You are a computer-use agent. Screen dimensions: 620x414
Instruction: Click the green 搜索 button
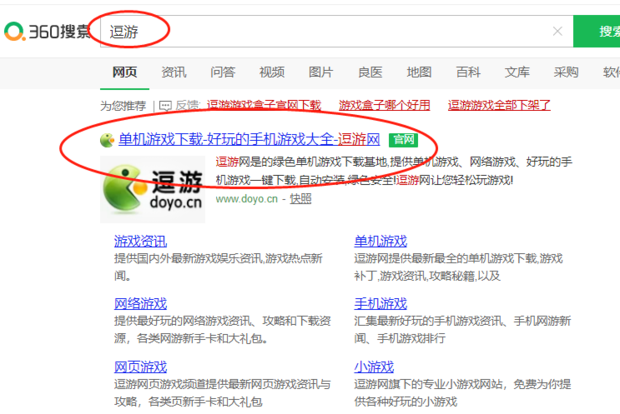click(598, 31)
